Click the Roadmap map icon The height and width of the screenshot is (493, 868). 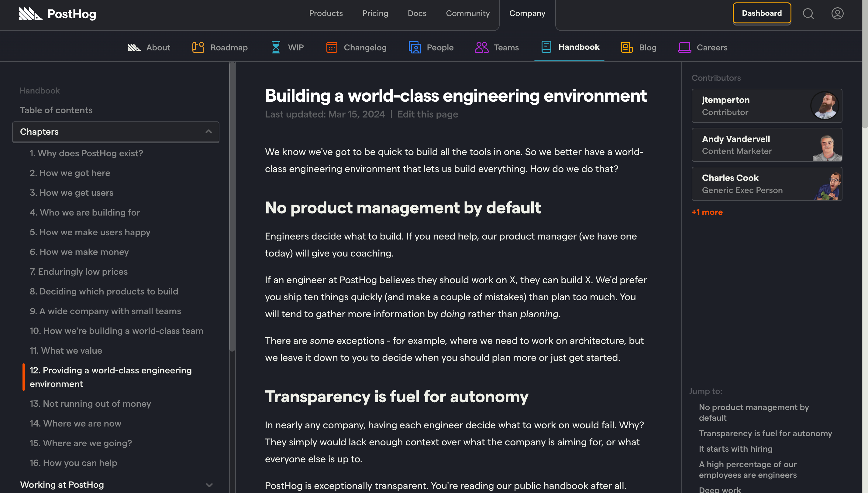coord(198,47)
